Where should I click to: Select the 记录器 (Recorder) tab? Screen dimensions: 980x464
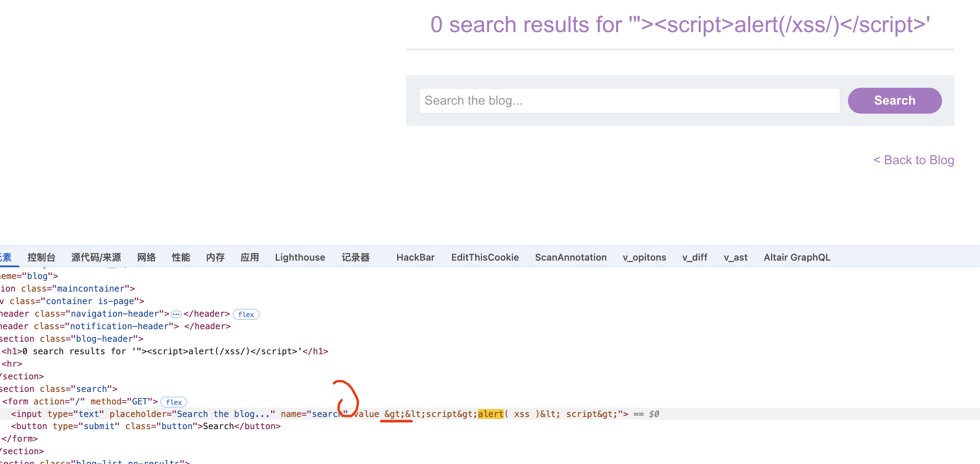click(x=356, y=257)
